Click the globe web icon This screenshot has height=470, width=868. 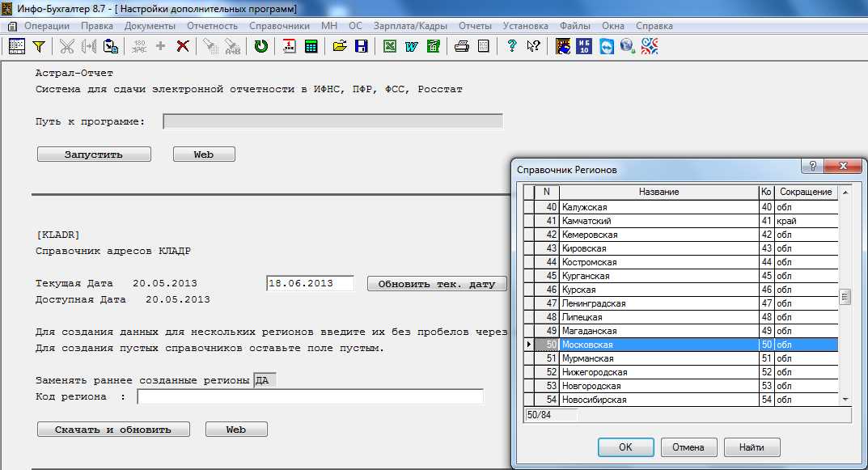[x=627, y=46]
